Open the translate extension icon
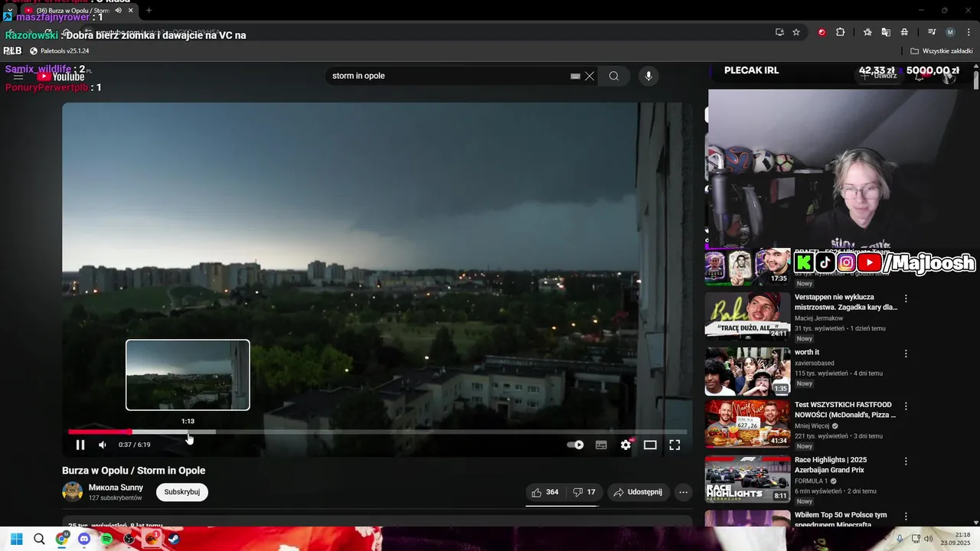 pos(886,32)
